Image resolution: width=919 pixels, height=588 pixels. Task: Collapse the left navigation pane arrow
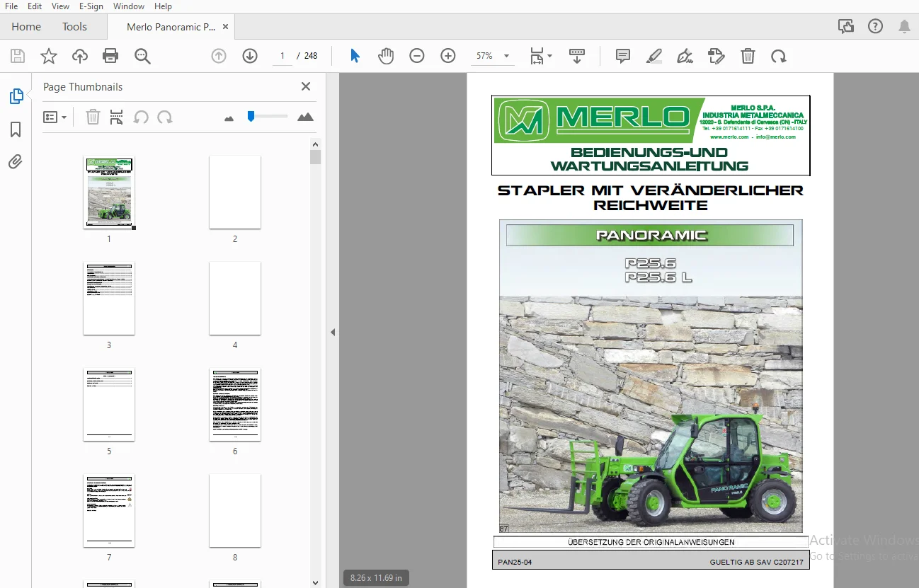[333, 332]
